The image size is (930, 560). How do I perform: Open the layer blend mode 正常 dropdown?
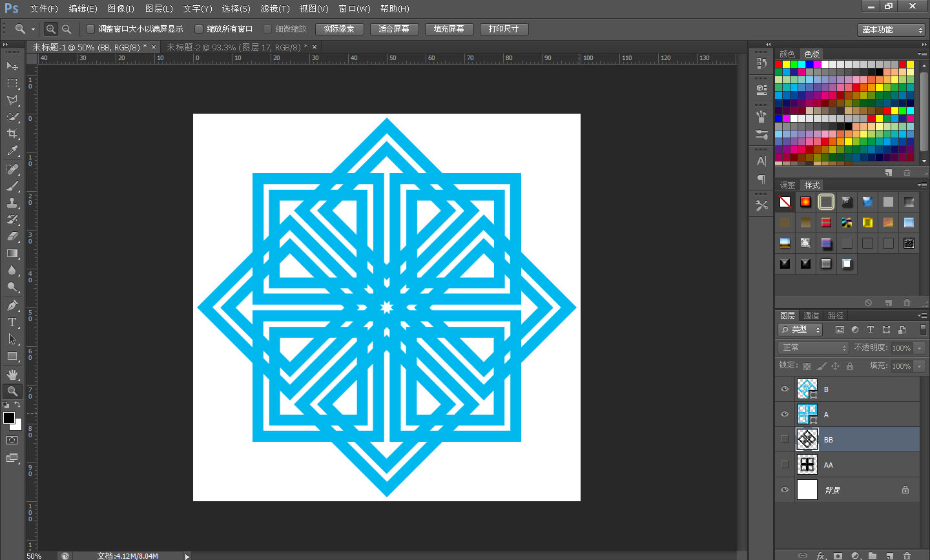coord(813,347)
